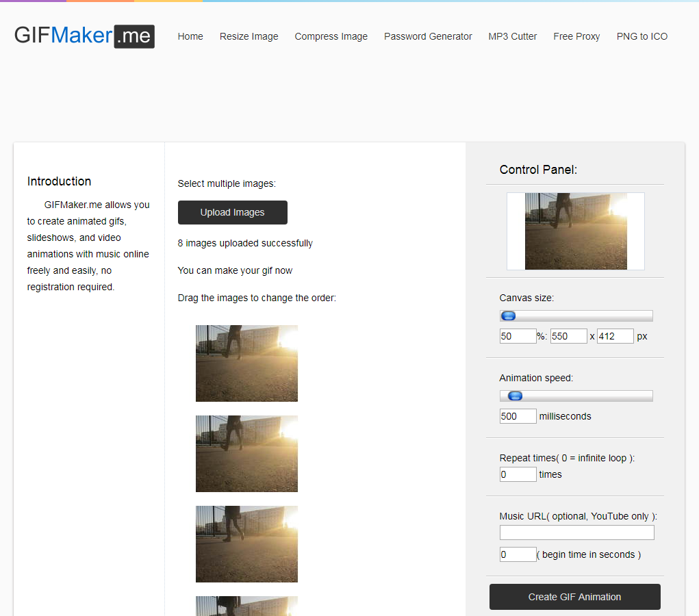Select the first uploaded image thumbnail
The width and height of the screenshot is (699, 616).
(246, 363)
